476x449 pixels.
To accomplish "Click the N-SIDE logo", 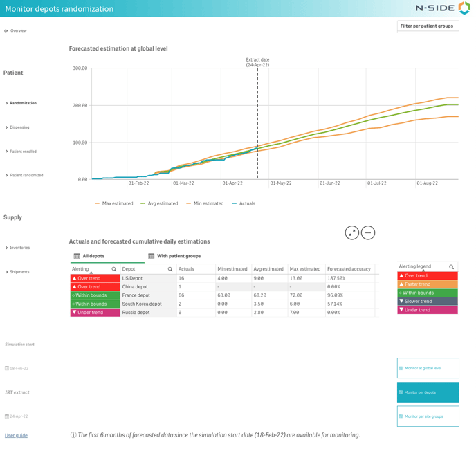I will click(443, 8).
